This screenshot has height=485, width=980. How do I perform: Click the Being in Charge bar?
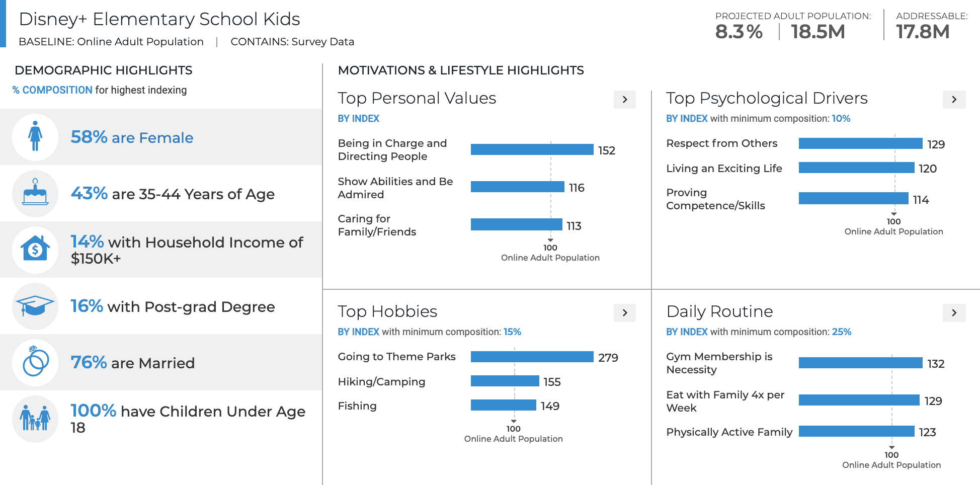[532, 149]
